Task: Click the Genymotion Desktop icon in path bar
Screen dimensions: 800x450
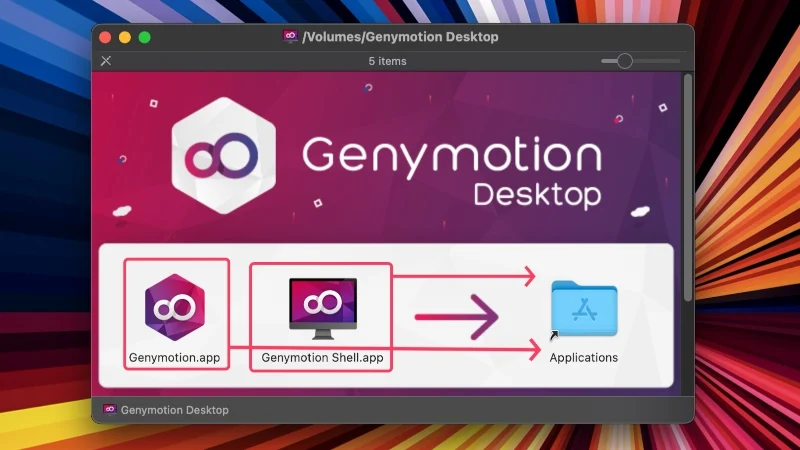Action: (110, 410)
